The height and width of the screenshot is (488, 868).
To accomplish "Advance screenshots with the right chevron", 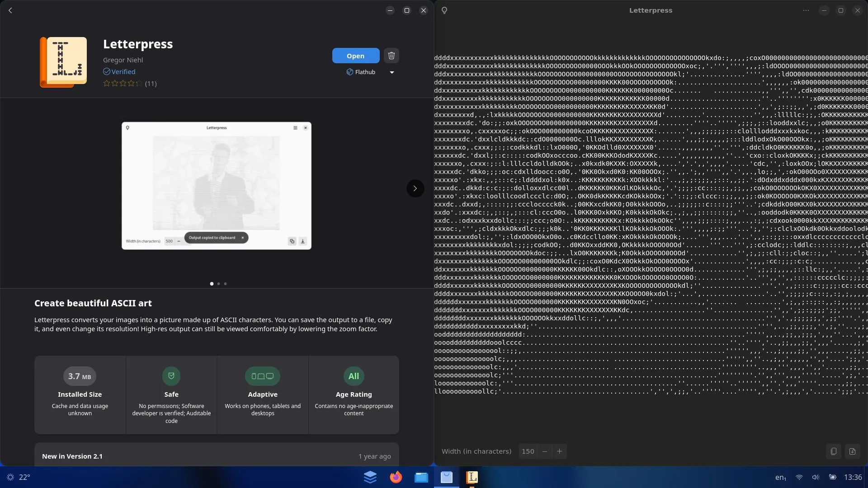I will [415, 188].
